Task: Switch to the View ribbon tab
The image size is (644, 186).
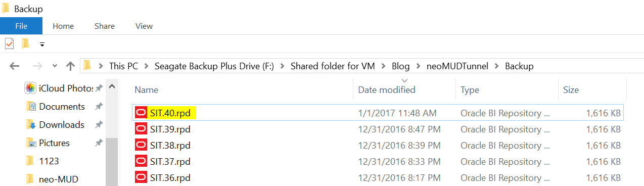Action: point(144,26)
